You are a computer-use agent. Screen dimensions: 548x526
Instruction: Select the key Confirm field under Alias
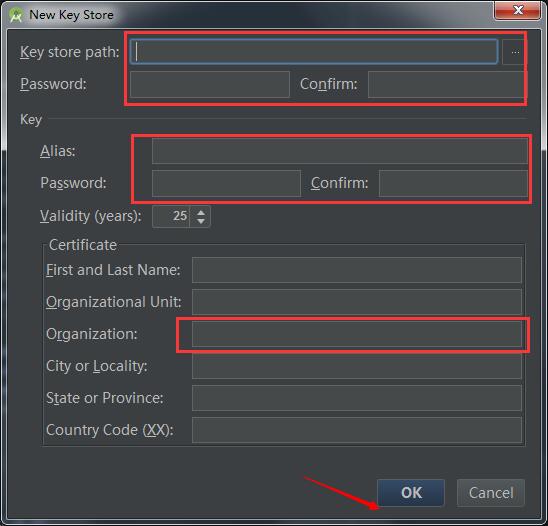[x=453, y=183]
